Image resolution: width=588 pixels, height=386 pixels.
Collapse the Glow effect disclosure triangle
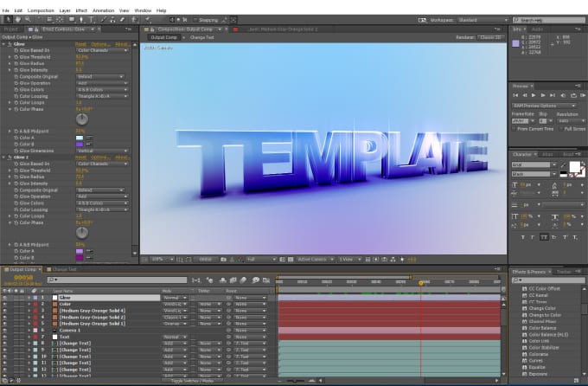click(x=3, y=44)
